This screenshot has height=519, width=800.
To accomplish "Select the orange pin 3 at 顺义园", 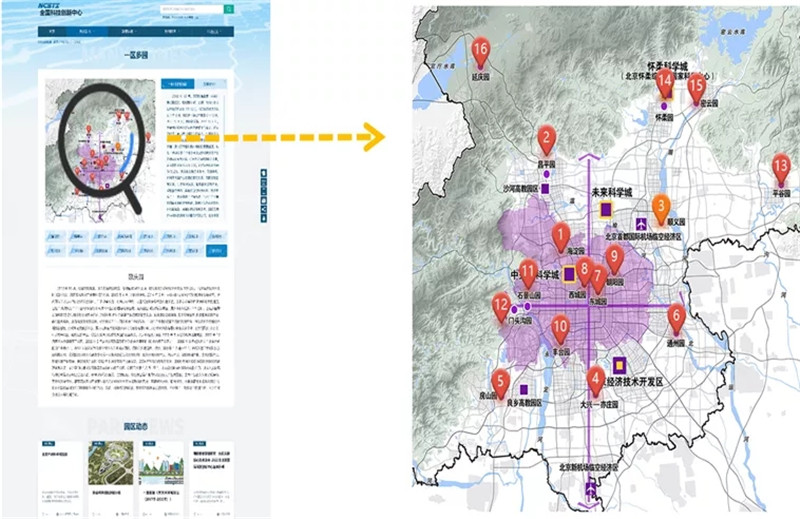I will coord(661,208).
